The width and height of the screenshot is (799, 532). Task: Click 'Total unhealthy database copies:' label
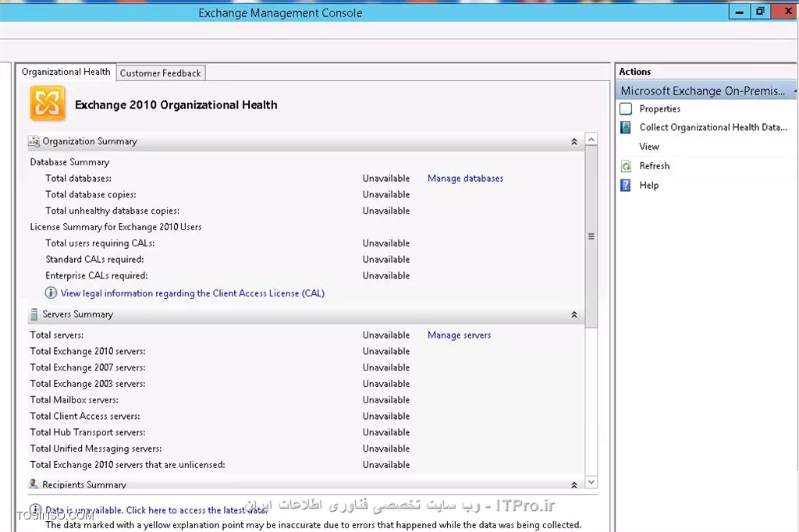112,211
